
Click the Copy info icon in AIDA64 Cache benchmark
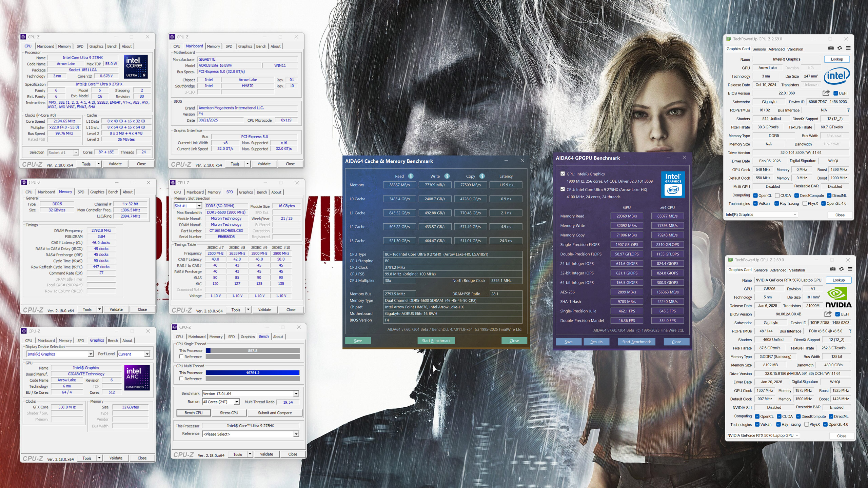(x=482, y=176)
